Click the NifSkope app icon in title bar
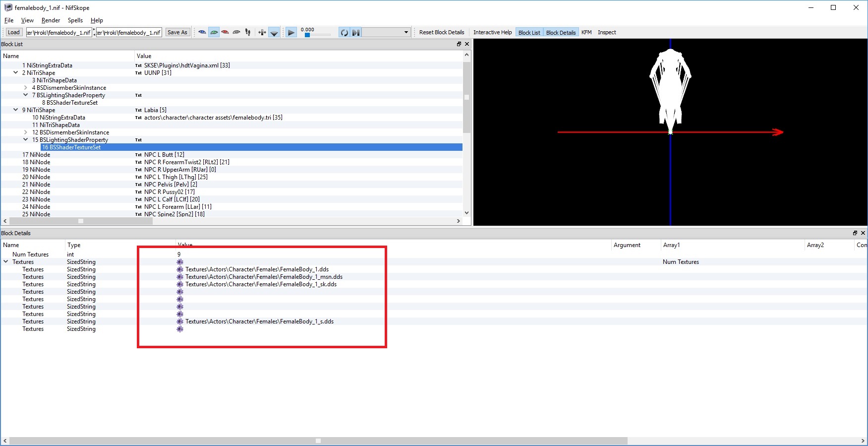Image resolution: width=868 pixels, height=446 pixels. tap(8, 7)
